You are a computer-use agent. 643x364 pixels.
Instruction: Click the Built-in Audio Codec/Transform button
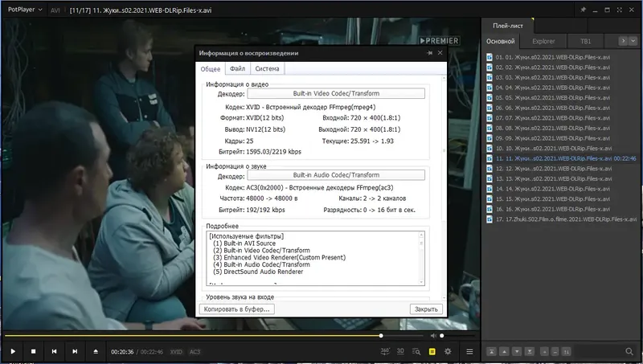pos(336,175)
